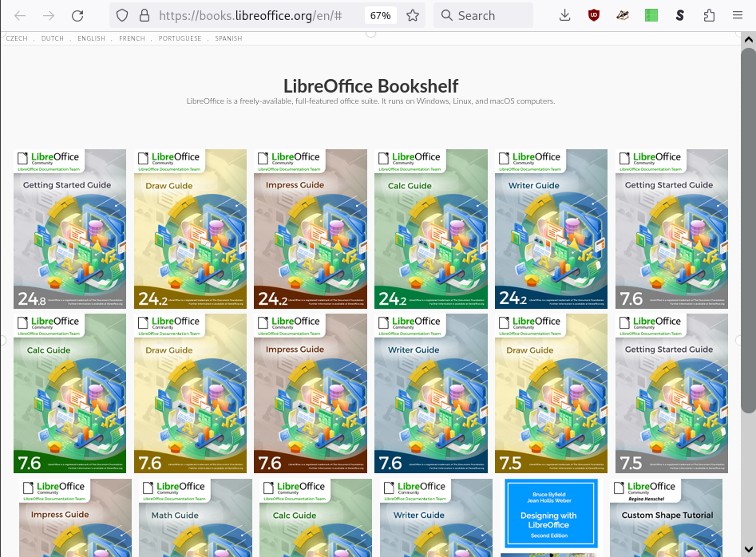Open bottom-row Impress Guide cover

coord(75,517)
